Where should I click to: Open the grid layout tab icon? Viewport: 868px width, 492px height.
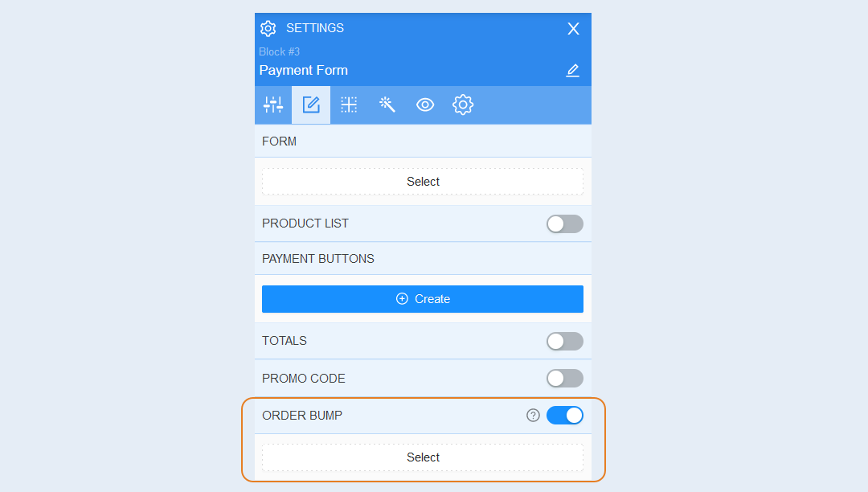tap(349, 105)
